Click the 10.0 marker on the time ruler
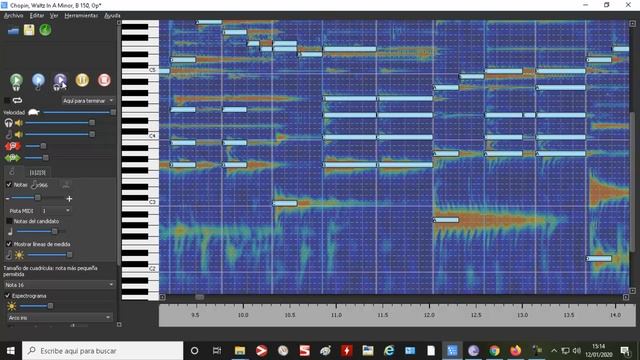This screenshot has height=360, width=640. (243, 315)
